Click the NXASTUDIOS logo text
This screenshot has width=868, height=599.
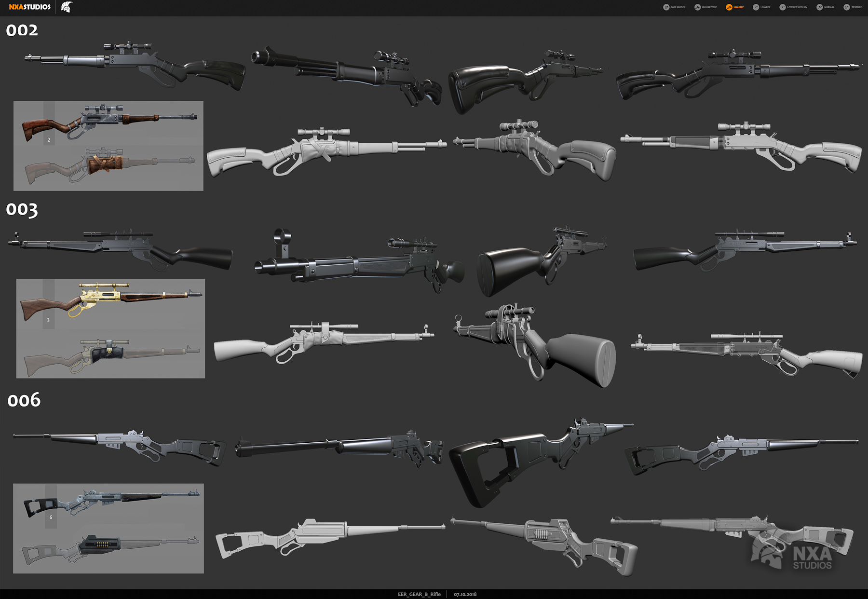tap(29, 7)
